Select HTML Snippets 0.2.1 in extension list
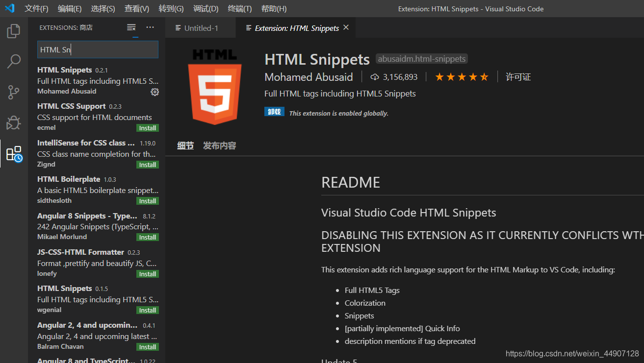The width and height of the screenshot is (644, 363). pos(97,80)
